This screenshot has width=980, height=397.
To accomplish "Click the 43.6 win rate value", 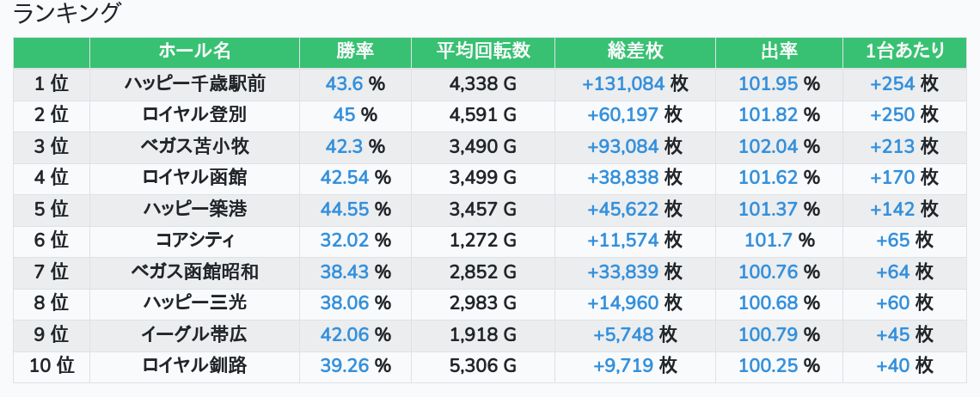I will [345, 84].
